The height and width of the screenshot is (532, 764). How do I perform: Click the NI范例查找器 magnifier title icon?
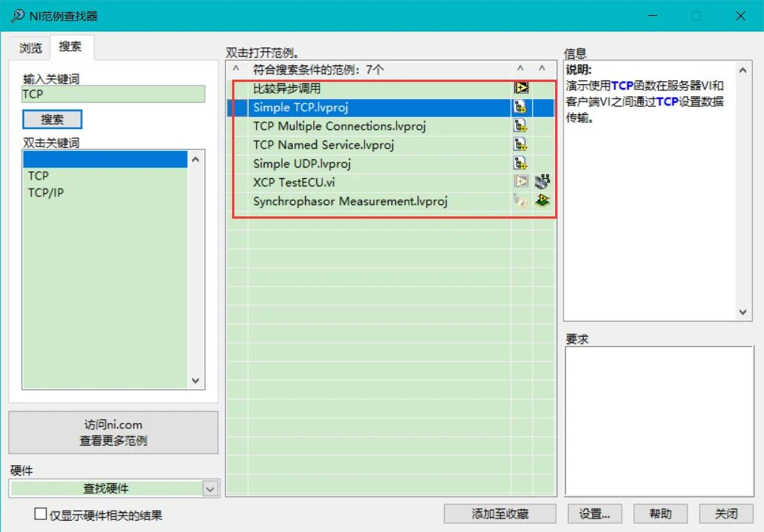point(17,16)
